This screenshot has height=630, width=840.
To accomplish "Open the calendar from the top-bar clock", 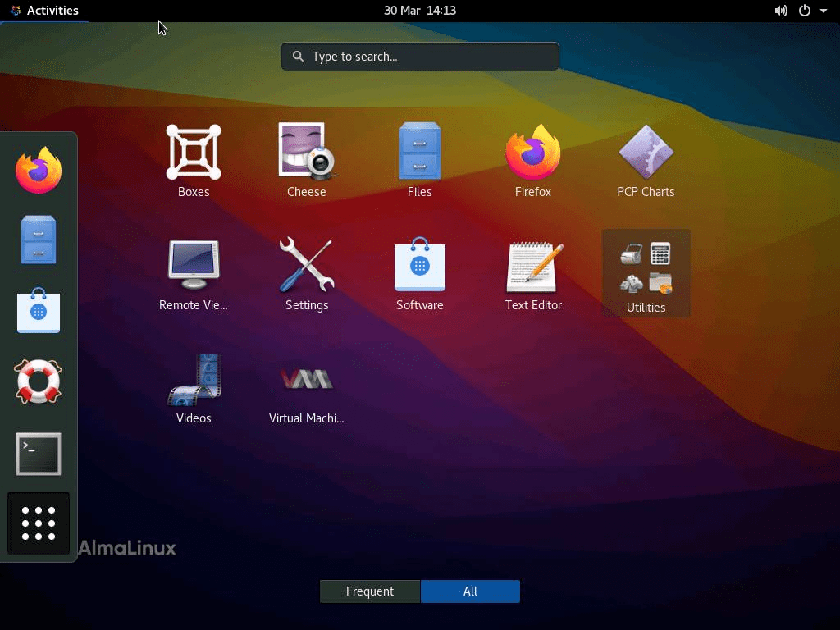I will (419, 11).
